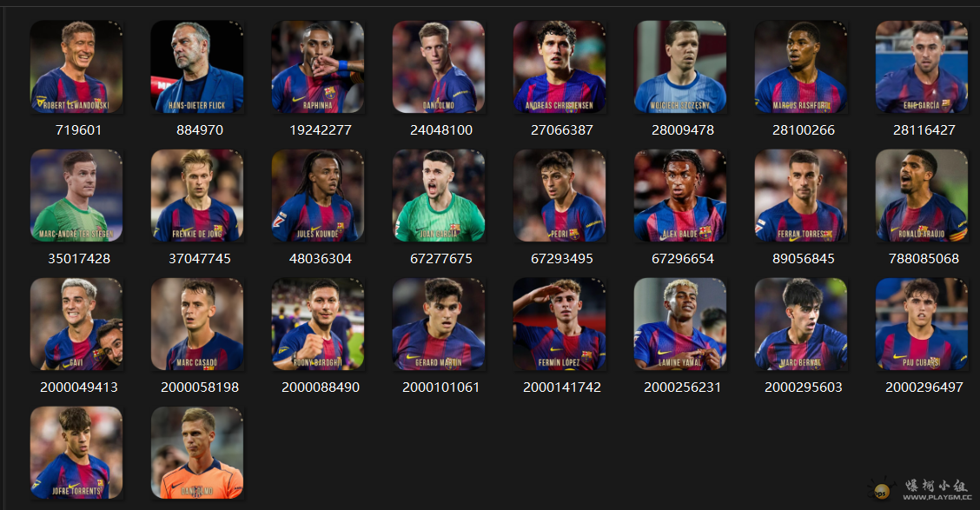Select the thumbnail file named 719601
The width and height of the screenshot is (980, 510).
(76, 67)
